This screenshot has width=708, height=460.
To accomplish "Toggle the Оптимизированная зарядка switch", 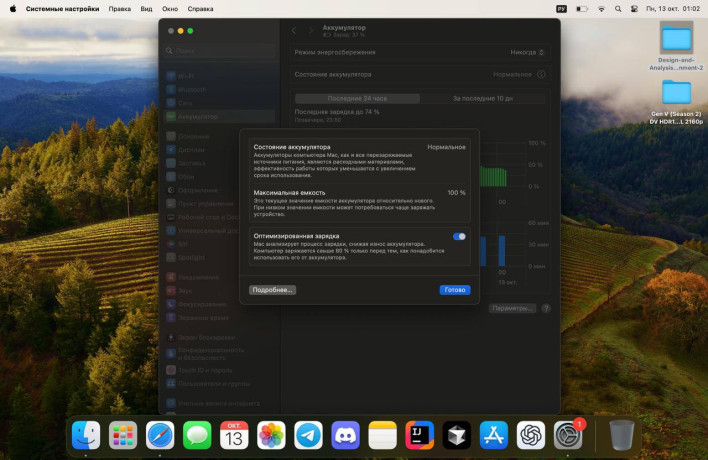I will click(x=459, y=237).
